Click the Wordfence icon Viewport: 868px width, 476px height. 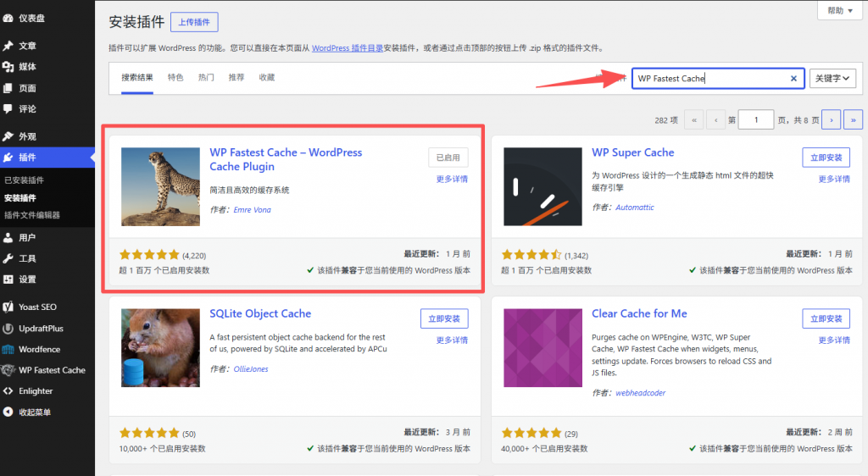(x=8, y=350)
